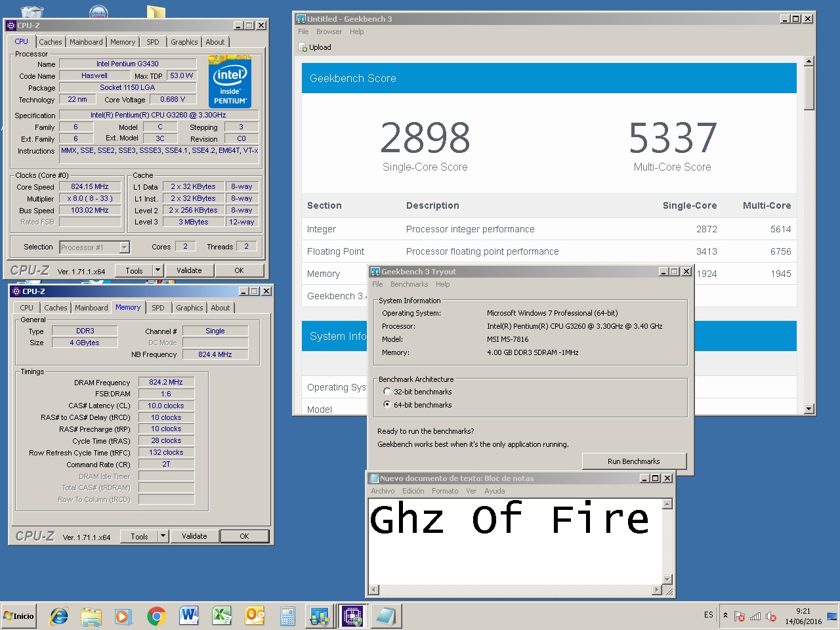Click the Upload icon in Geekbench toolbar
Viewport: 840px width, 630px height.
pos(303,47)
